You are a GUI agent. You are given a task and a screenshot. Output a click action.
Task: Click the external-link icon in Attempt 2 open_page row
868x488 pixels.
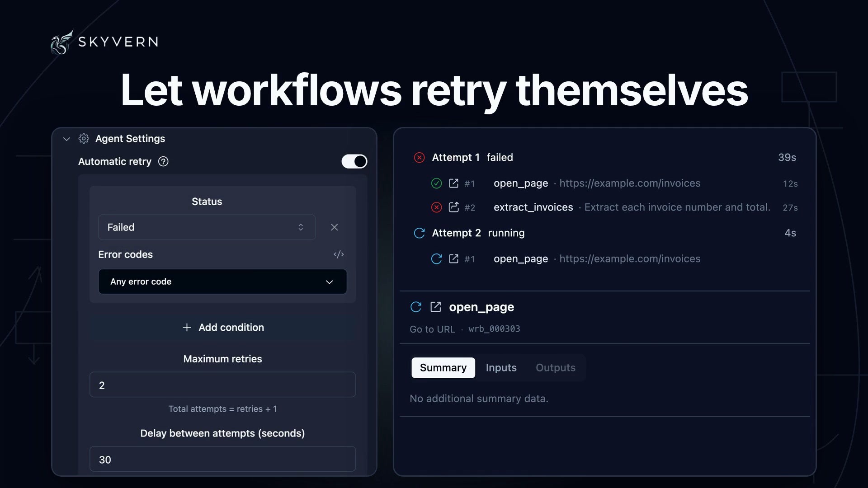(x=453, y=258)
